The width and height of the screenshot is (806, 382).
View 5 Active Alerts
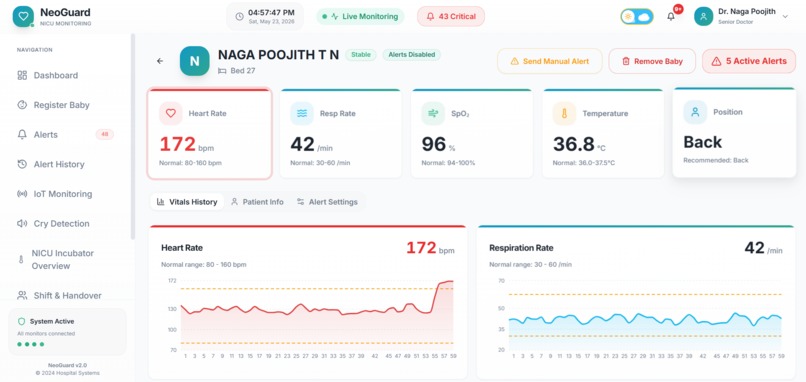pyautogui.click(x=749, y=61)
